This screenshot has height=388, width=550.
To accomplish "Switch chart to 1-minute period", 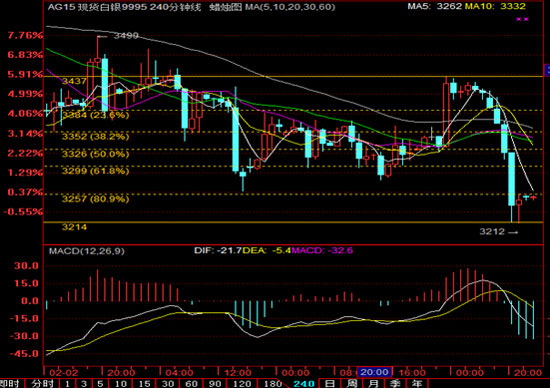I will click(67, 383).
